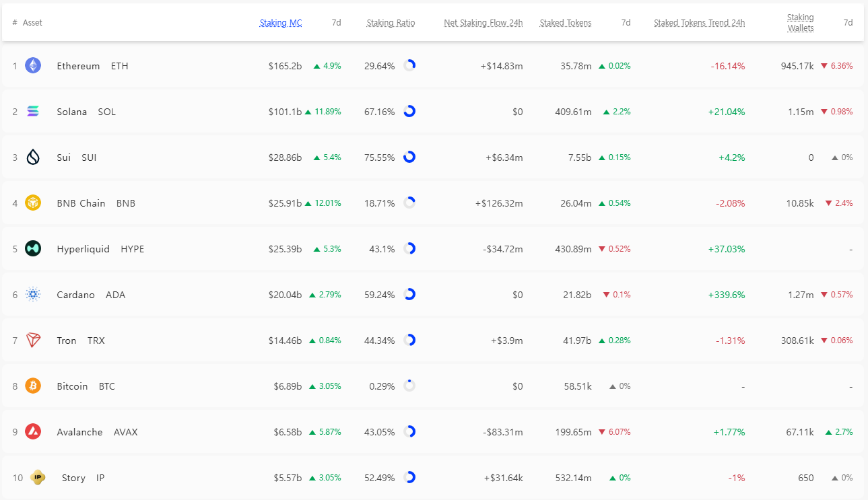868x500 pixels.
Task: Open the Cardano asset name
Action: pos(76,295)
